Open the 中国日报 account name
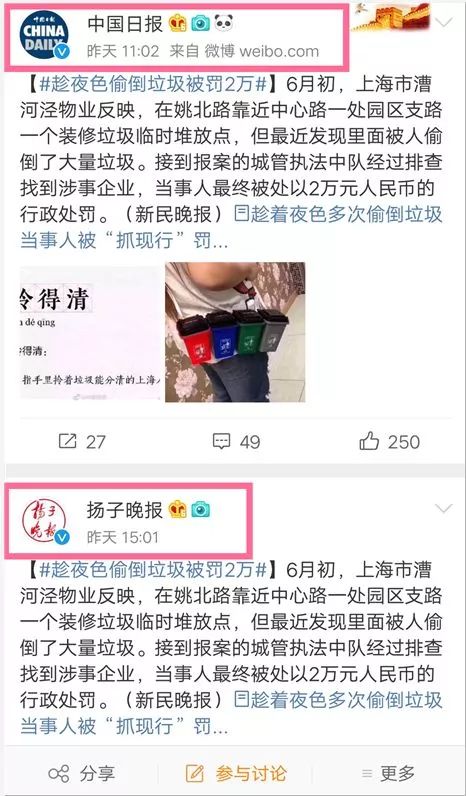This screenshot has width=466, height=796. click(125, 23)
